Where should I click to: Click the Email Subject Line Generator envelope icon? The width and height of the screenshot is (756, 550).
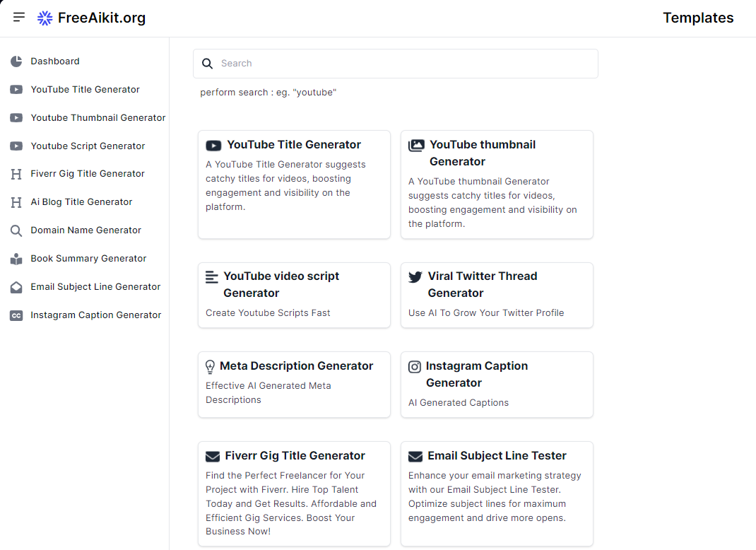coord(16,286)
